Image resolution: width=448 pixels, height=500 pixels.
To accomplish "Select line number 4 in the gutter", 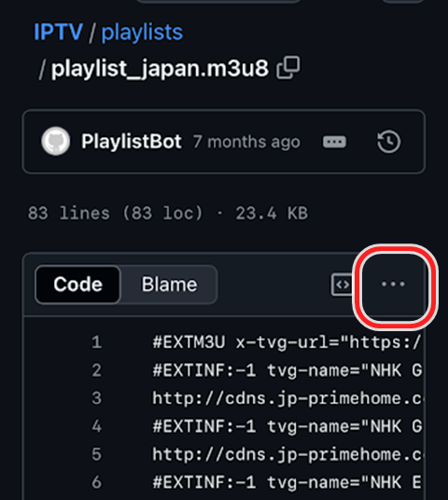I will 96,426.
